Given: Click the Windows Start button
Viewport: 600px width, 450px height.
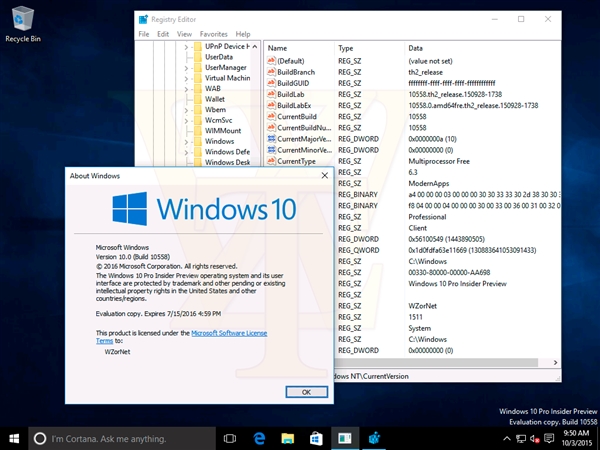Looking at the screenshot, I should point(15,438).
